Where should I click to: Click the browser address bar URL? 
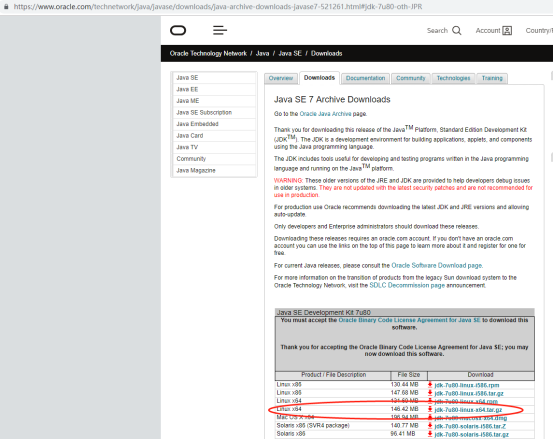218,7
